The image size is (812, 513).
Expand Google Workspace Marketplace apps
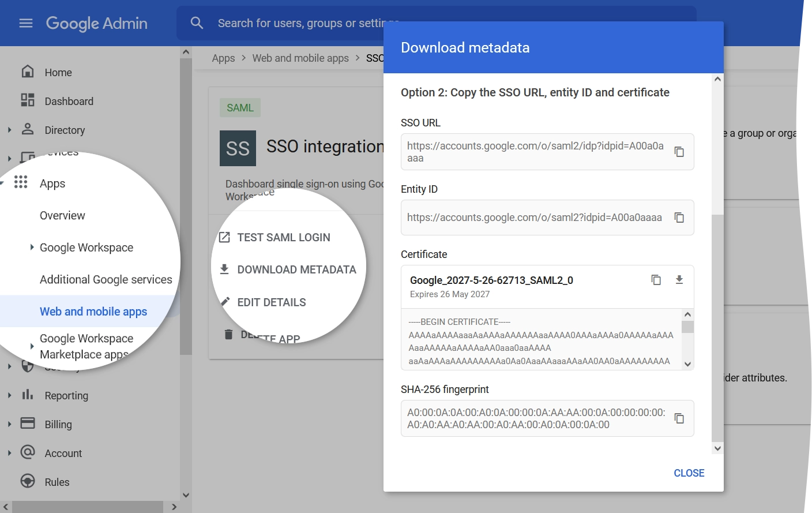[x=32, y=346]
